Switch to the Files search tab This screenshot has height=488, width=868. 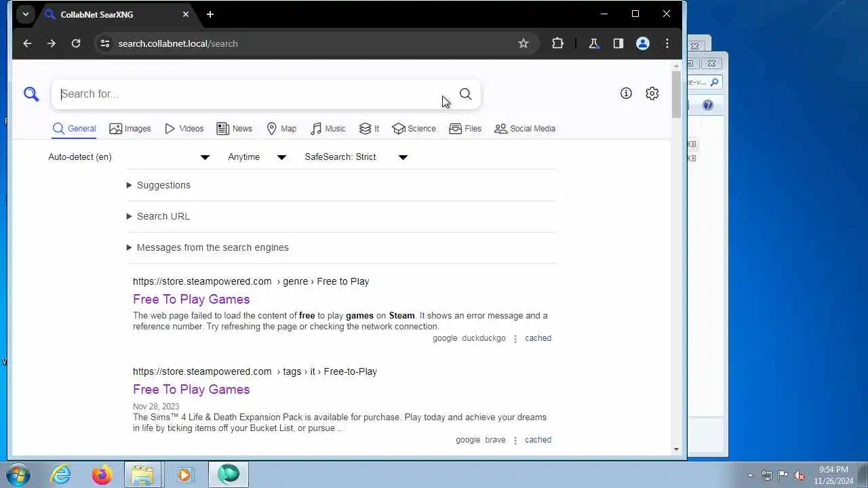465,128
